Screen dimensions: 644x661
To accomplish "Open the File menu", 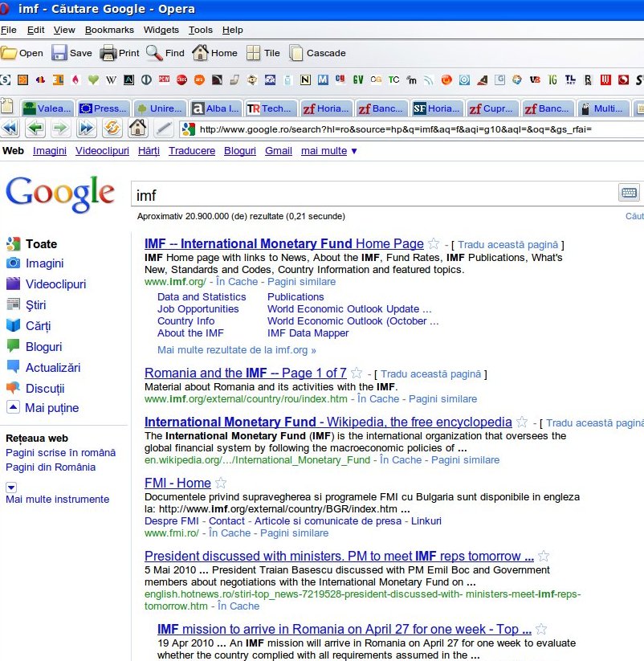I will pyautogui.click(x=8, y=30).
